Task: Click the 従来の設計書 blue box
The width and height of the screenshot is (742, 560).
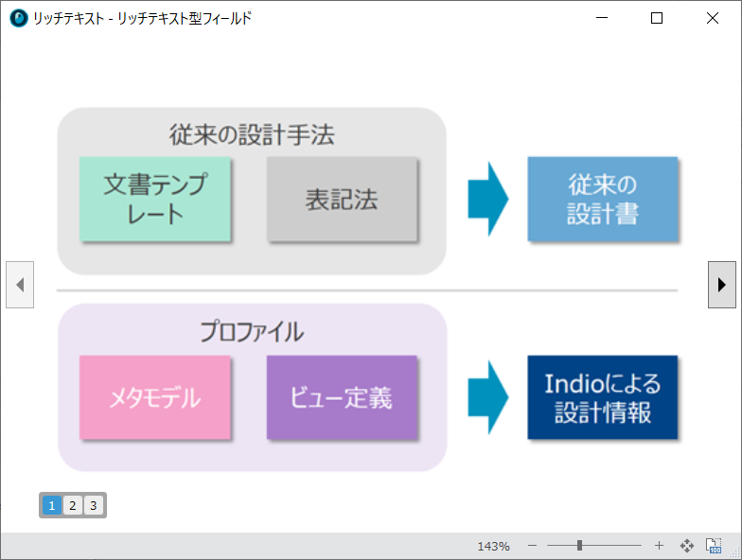Action: coord(602,199)
